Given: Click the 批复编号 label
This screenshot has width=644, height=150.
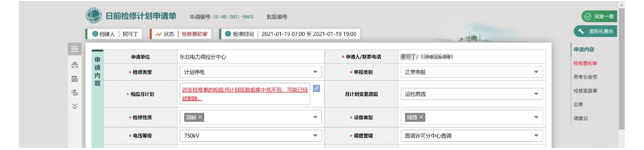Looking at the screenshot, I should (277, 17).
